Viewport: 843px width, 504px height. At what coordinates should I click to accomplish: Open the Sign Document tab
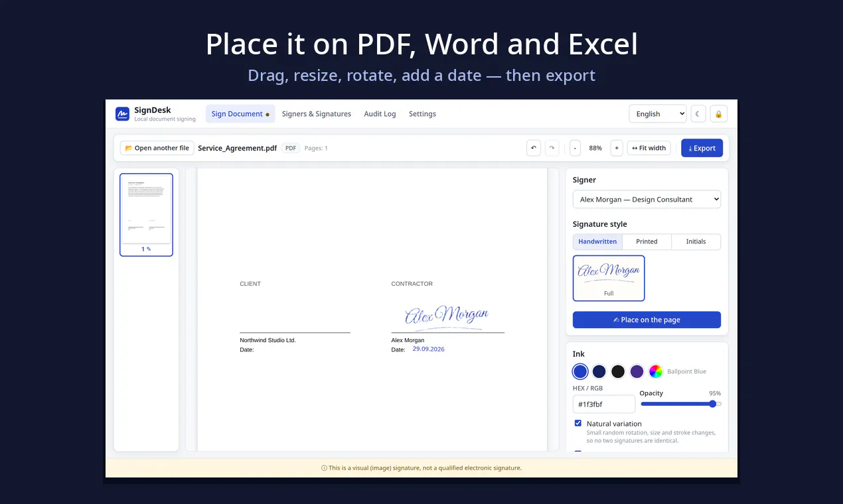pyautogui.click(x=240, y=114)
